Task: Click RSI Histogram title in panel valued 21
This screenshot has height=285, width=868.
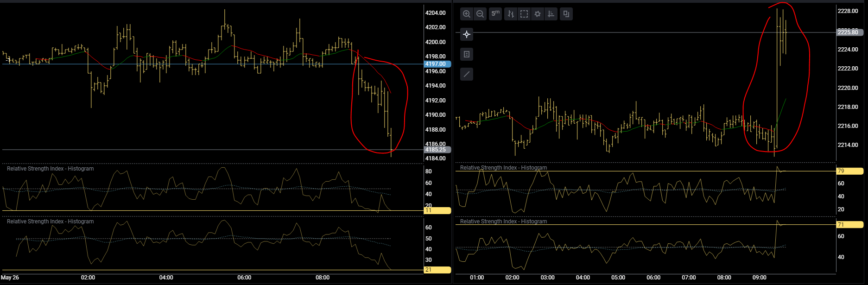Action: coord(50,222)
